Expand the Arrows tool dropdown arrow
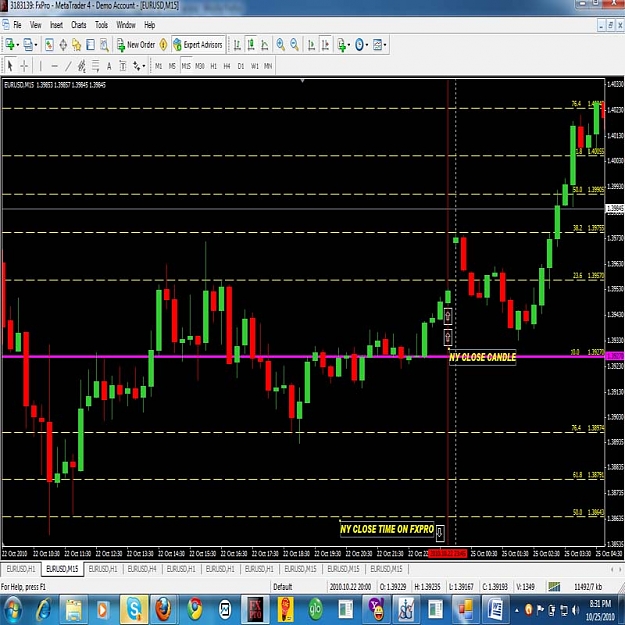The height and width of the screenshot is (625, 625). [144, 66]
